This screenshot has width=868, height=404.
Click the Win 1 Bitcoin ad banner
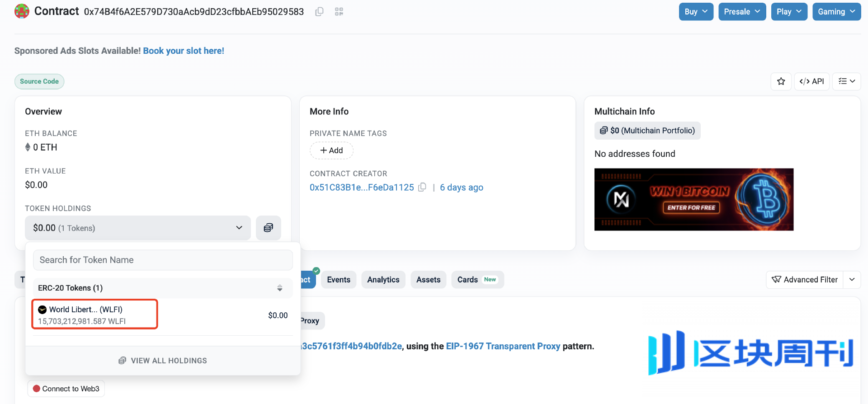click(693, 199)
